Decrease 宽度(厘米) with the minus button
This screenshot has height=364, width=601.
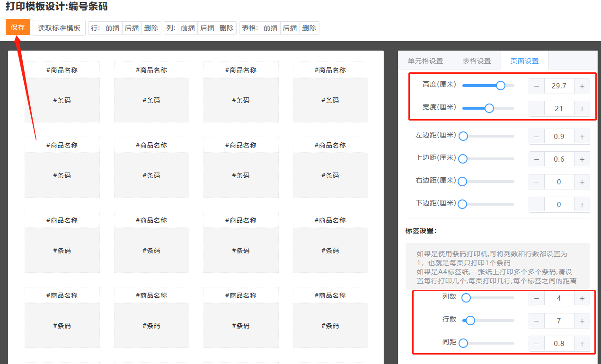click(x=537, y=109)
